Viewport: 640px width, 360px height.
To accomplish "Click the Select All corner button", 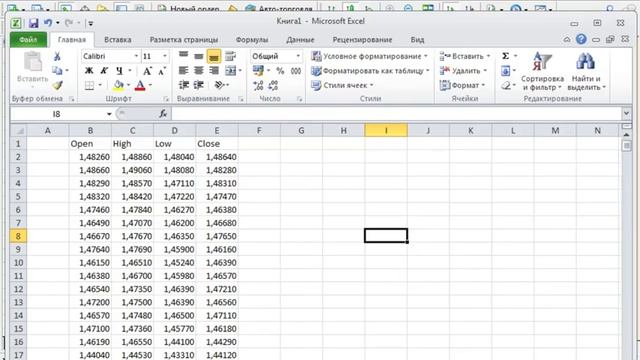I will pyautogui.click(x=19, y=131).
